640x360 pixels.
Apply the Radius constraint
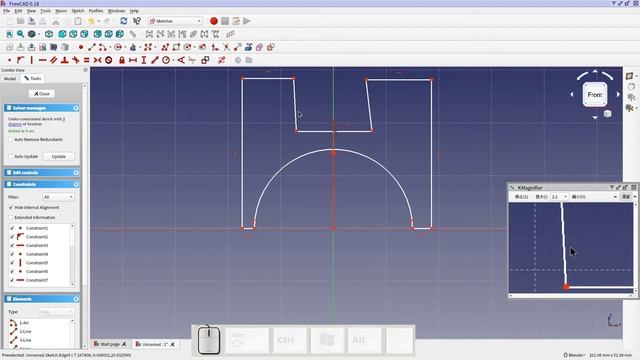(166, 60)
